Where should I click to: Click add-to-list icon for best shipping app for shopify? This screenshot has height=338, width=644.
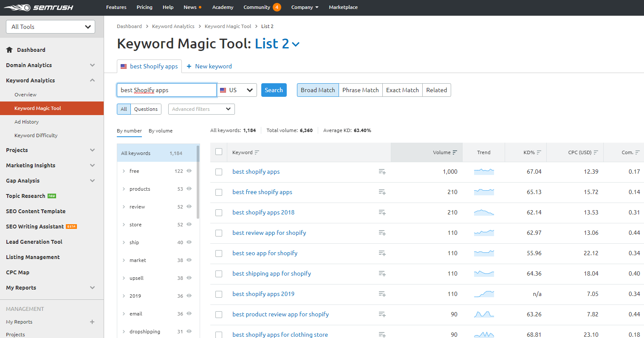coord(382,273)
